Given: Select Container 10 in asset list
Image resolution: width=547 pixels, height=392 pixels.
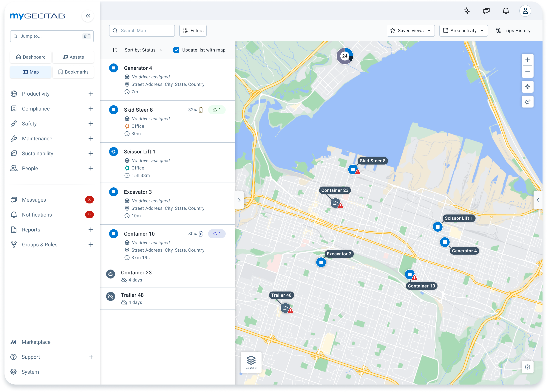Looking at the screenshot, I should coord(167,245).
